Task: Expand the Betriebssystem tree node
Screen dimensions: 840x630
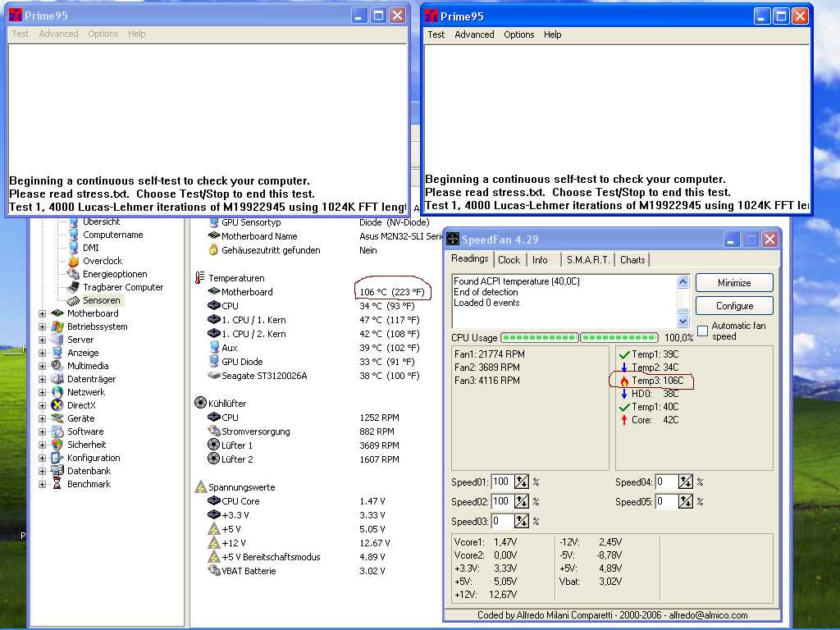Action: click(42, 326)
